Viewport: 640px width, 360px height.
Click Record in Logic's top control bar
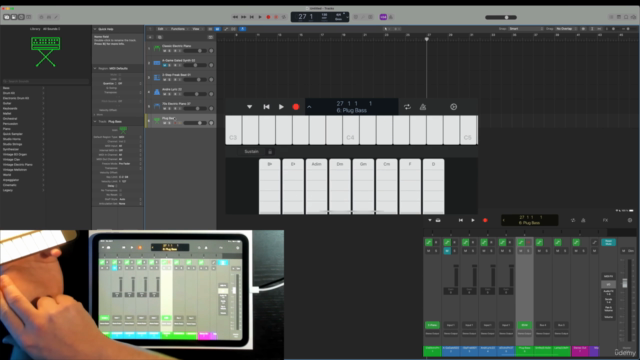pyautogui.click(x=268, y=17)
